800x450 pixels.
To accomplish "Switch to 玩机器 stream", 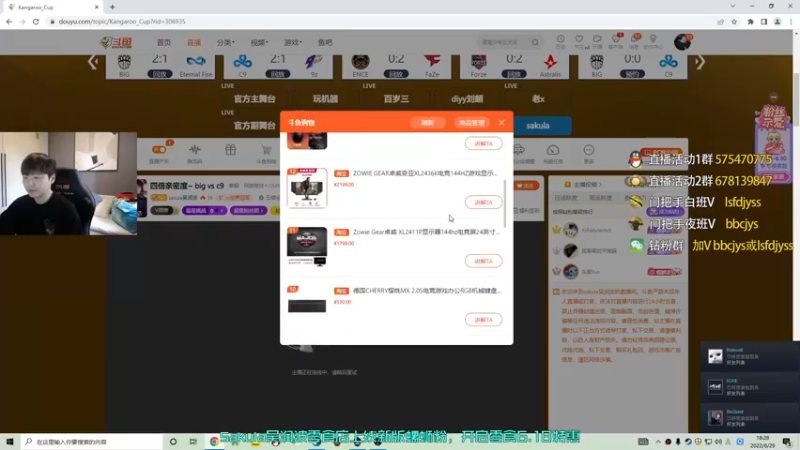I will click(326, 99).
